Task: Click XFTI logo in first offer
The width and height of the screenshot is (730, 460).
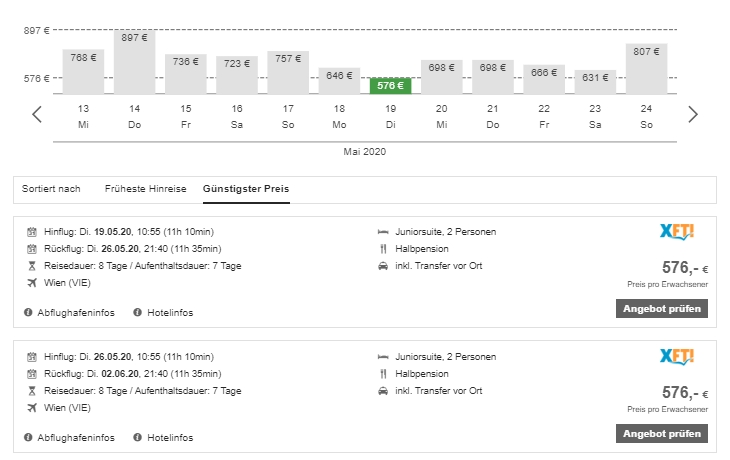Action: [x=677, y=232]
